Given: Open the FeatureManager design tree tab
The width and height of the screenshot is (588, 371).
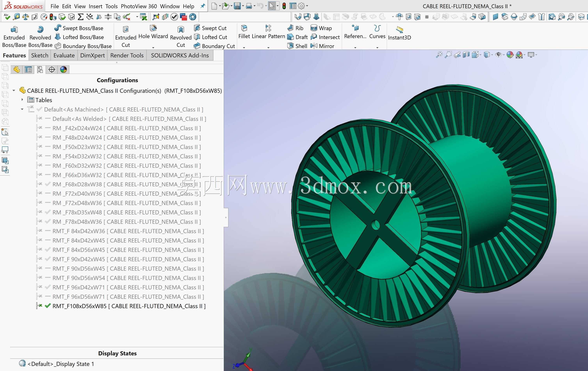Looking at the screenshot, I should point(17,70).
